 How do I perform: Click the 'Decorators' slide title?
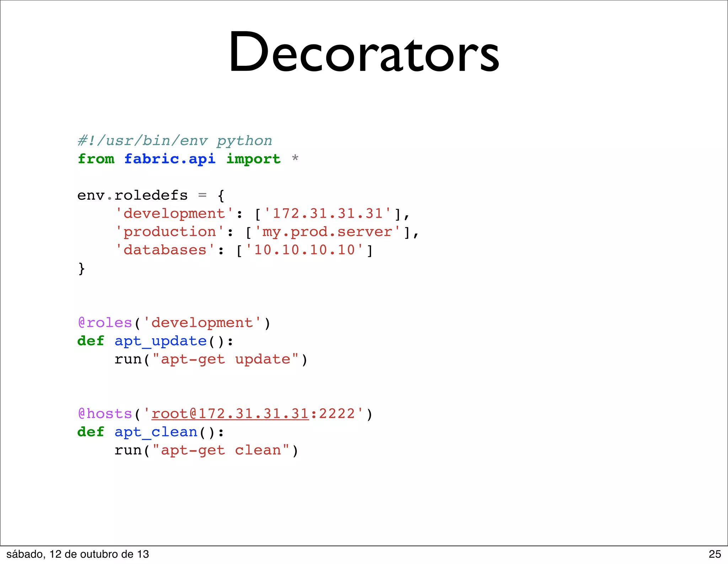click(364, 52)
